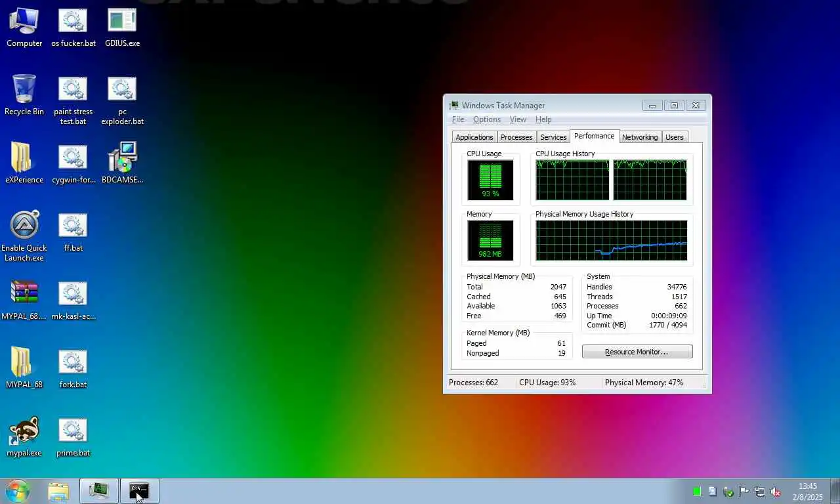Click the Command Prompt taskbar button

[x=139, y=491]
